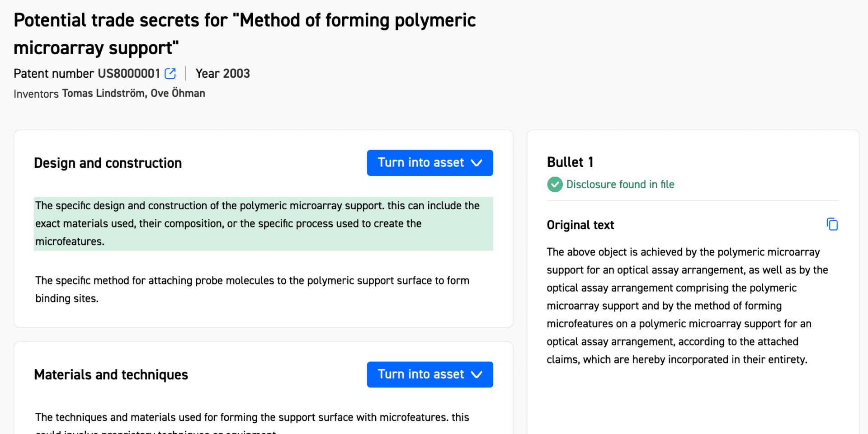Select the techniques and materials bullet text

pyautogui.click(x=252, y=422)
